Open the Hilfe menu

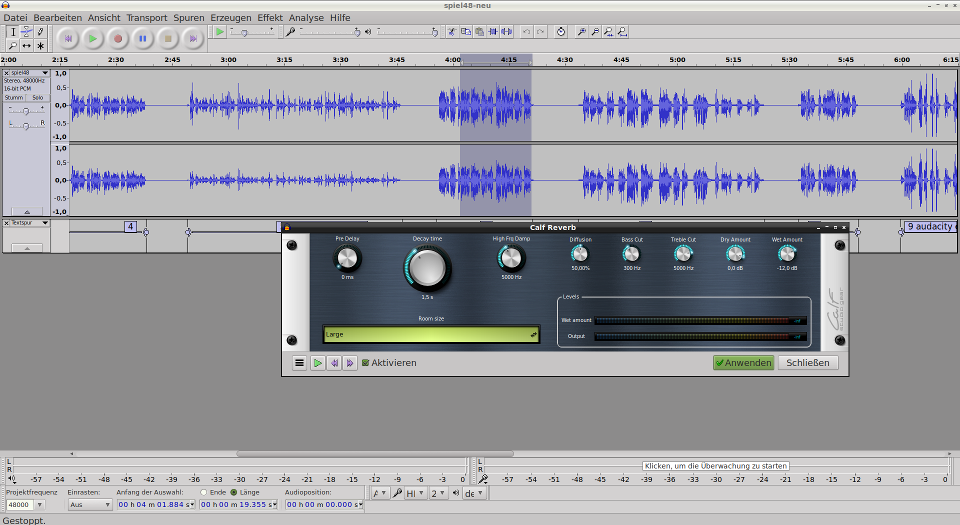[x=340, y=18]
